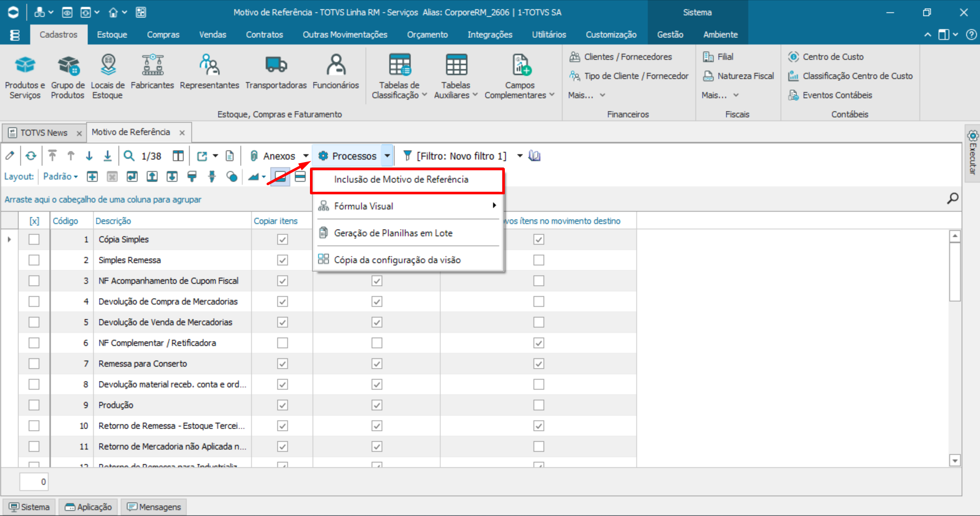Click the edit pencil icon in toolbar
Screen dimensions: 980x516
(x=10, y=155)
